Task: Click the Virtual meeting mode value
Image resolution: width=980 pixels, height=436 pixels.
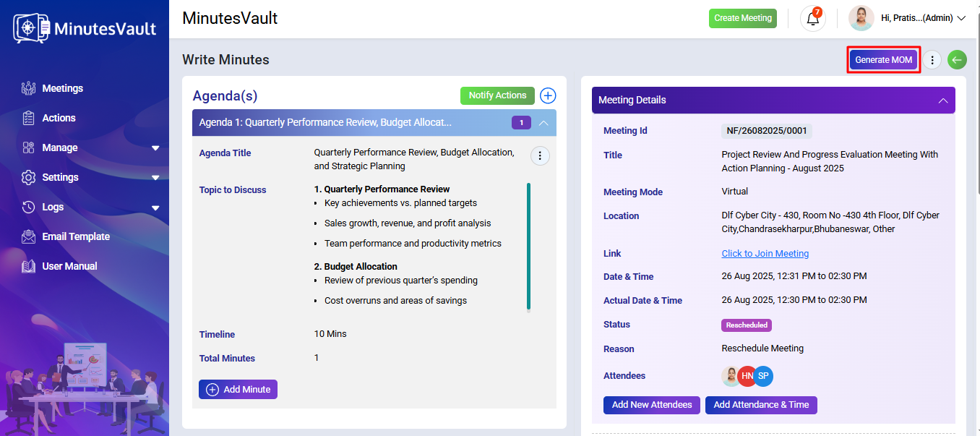Action: click(x=735, y=192)
